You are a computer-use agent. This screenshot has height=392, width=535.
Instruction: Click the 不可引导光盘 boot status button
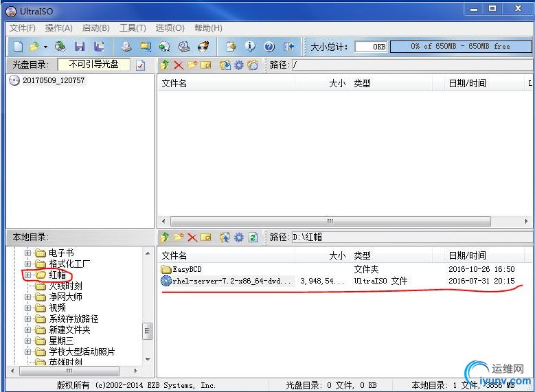(x=94, y=65)
